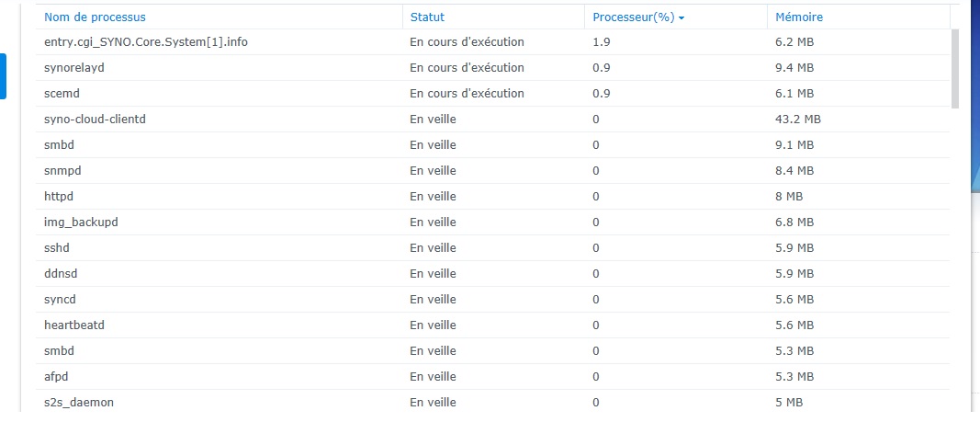Select the smbd row using 5.3 MB
The width and height of the screenshot is (980, 445).
tap(59, 351)
